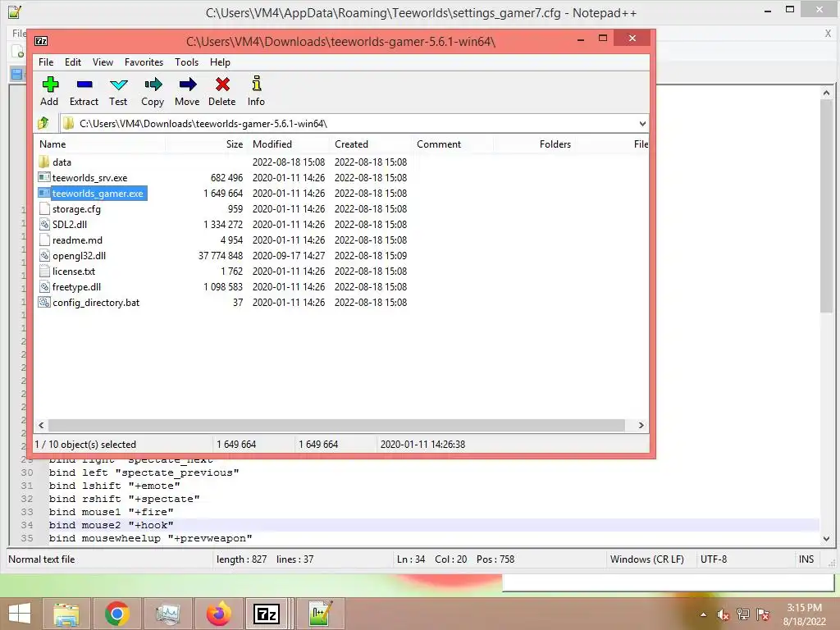Click INS mode in Notepad++ status bar
840x630 pixels.
[x=806, y=559]
